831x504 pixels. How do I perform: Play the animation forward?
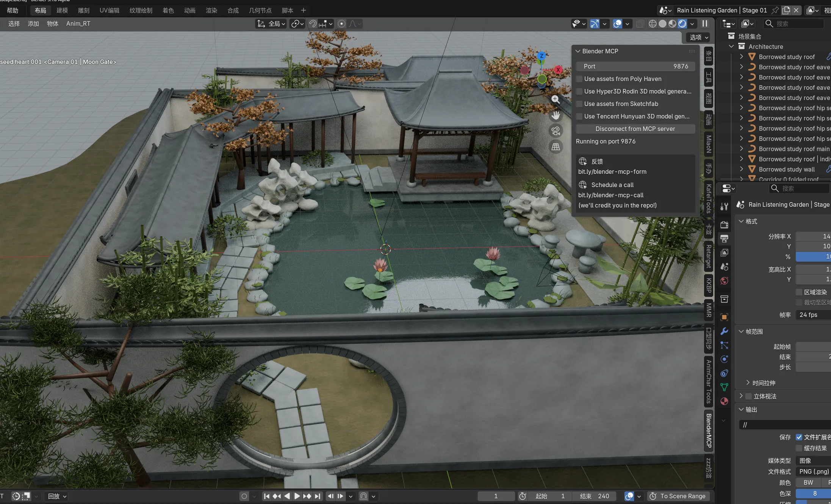tap(297, 496)
